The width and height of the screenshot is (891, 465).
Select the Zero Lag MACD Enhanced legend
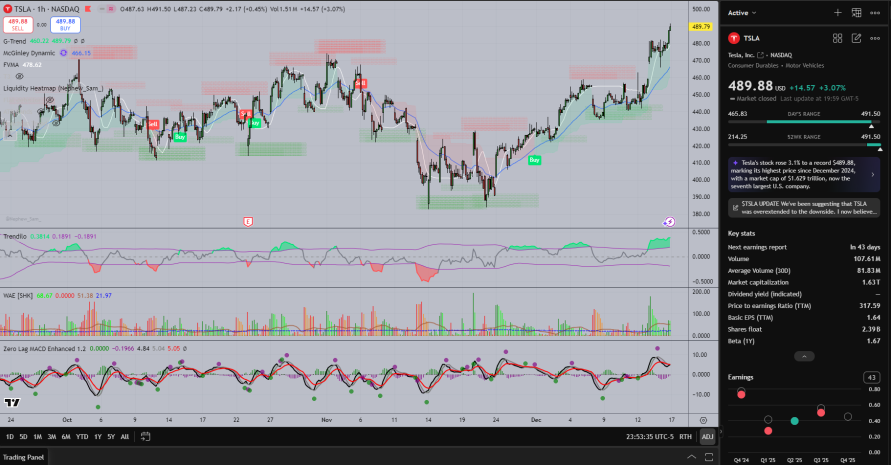(x=44, y=348)
